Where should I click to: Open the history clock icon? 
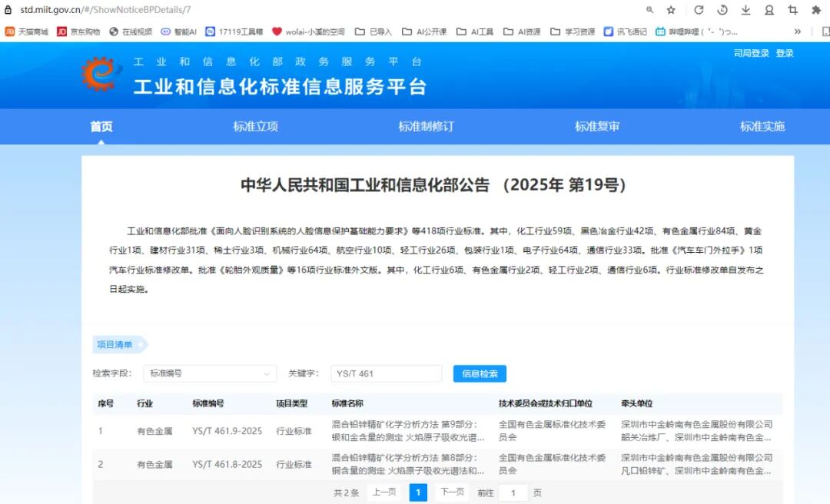(x=722, y=10)
